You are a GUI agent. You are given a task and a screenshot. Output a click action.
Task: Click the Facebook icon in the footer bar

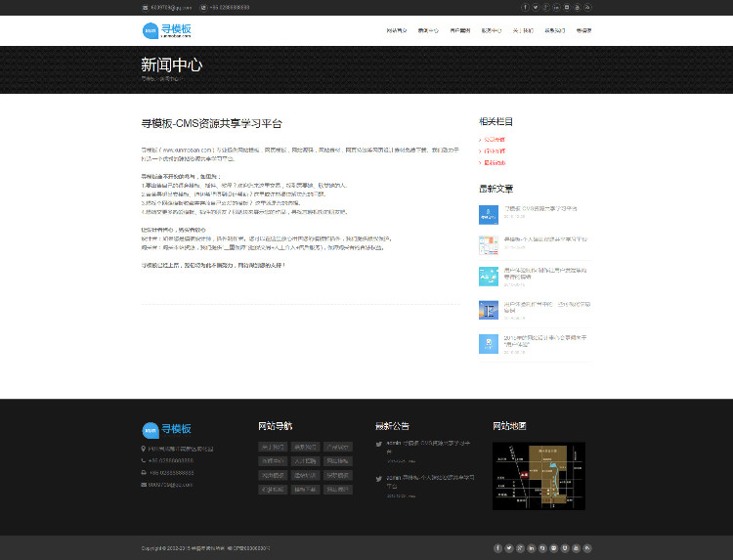click(x=497, y=548)
